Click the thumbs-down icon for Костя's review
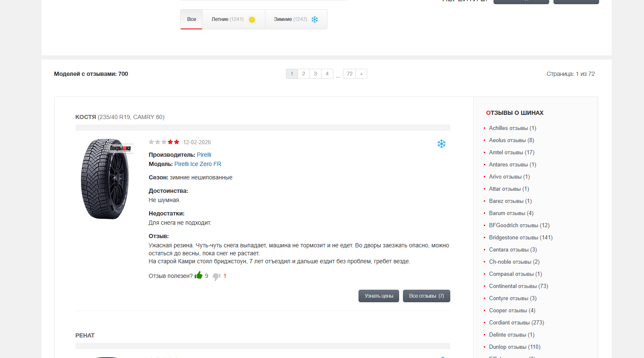644x358 pixels. (x=216, y=276)
